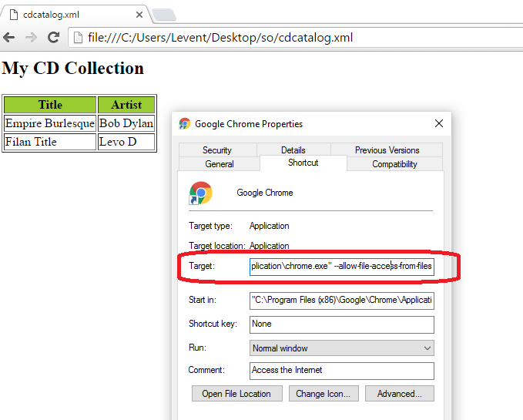This screenshot has height=420, width=523.
Task: Click the Chrome icon in dialog title bar
Action: tap(185, 123)
